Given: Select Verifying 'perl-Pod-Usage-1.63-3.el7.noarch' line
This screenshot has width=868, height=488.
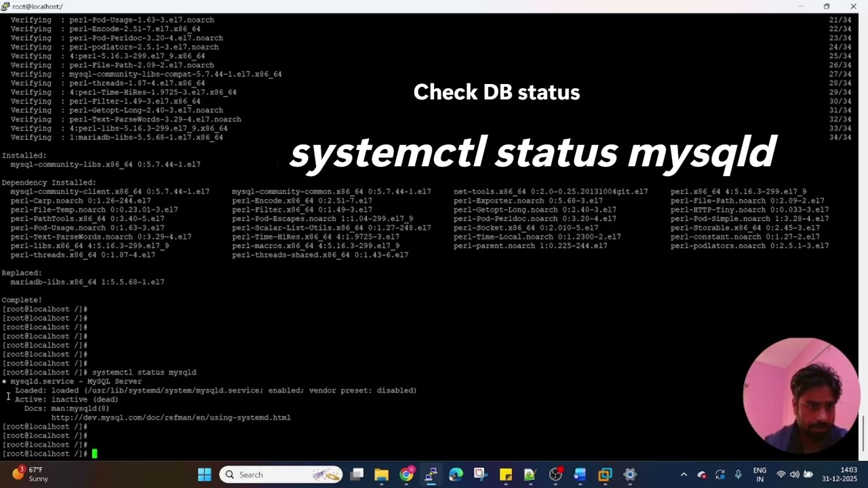Looking at the screenshot, I should tap(112, 20).
